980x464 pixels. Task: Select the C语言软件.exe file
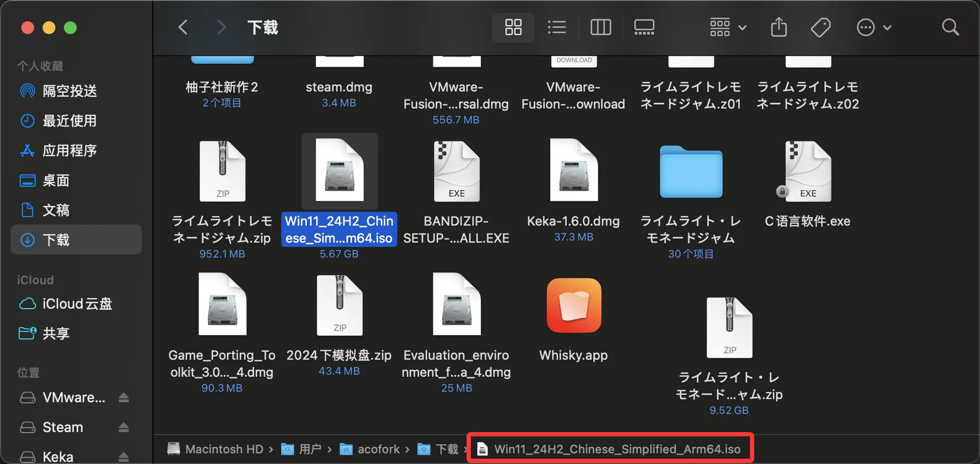pos(807,171)
